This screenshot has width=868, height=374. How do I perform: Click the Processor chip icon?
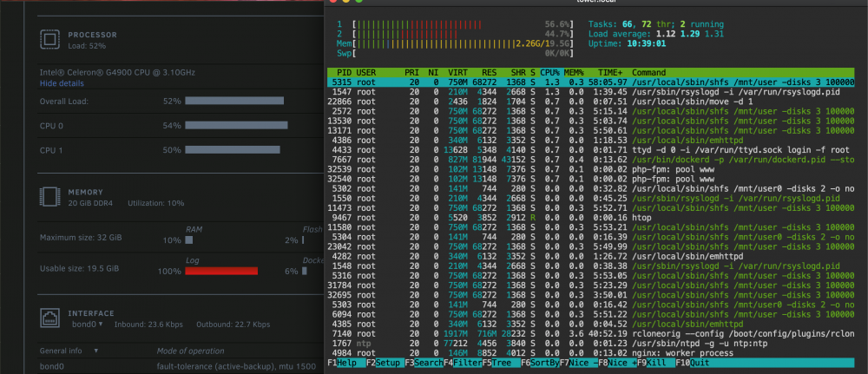49,39
